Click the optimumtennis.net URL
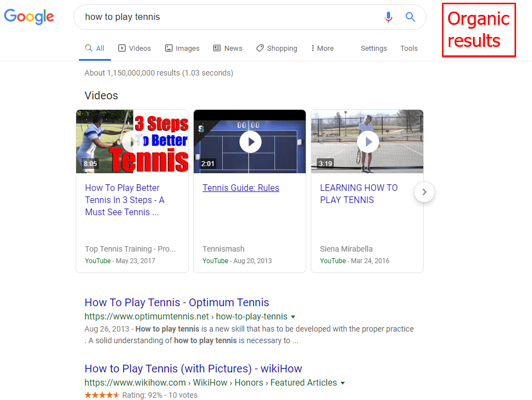Screen dimensions: 532x400 coord(186,316)
